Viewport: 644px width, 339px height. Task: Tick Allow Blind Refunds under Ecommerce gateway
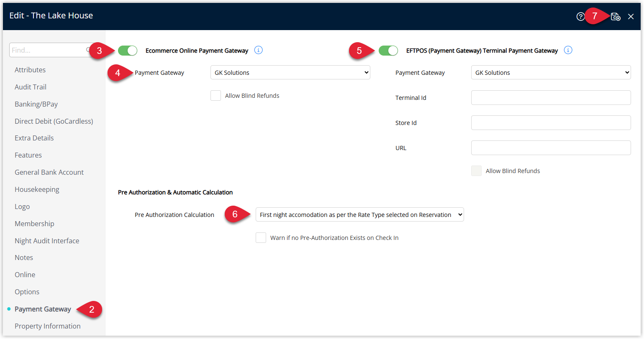click(216, 96)
